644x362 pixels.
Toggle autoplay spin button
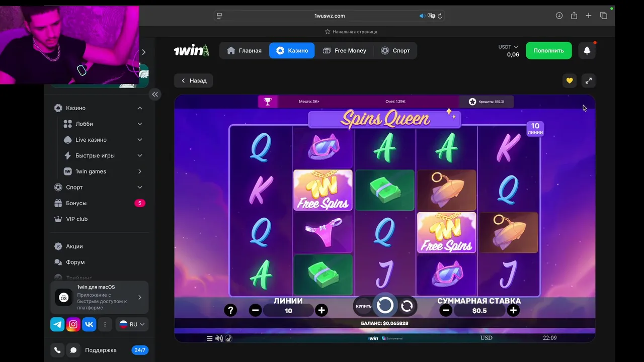point(407,305)
